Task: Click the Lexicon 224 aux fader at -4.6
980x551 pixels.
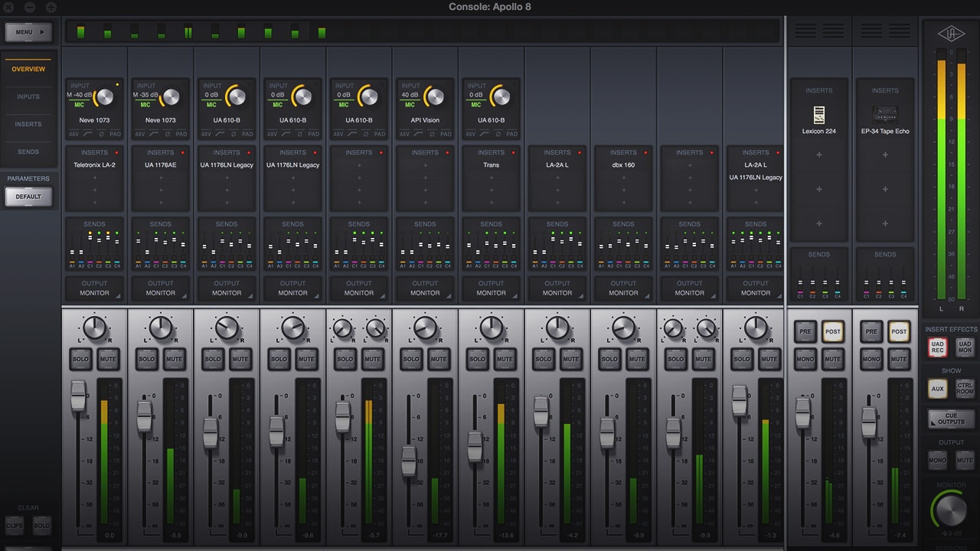Action: 802,412
